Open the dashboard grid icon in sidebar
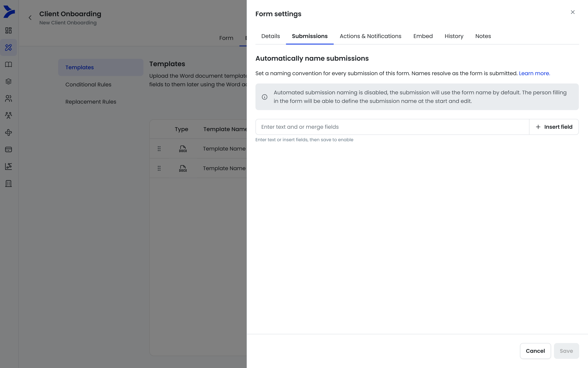The height and width of the screenshot is (368, 588). click(9, 30)
